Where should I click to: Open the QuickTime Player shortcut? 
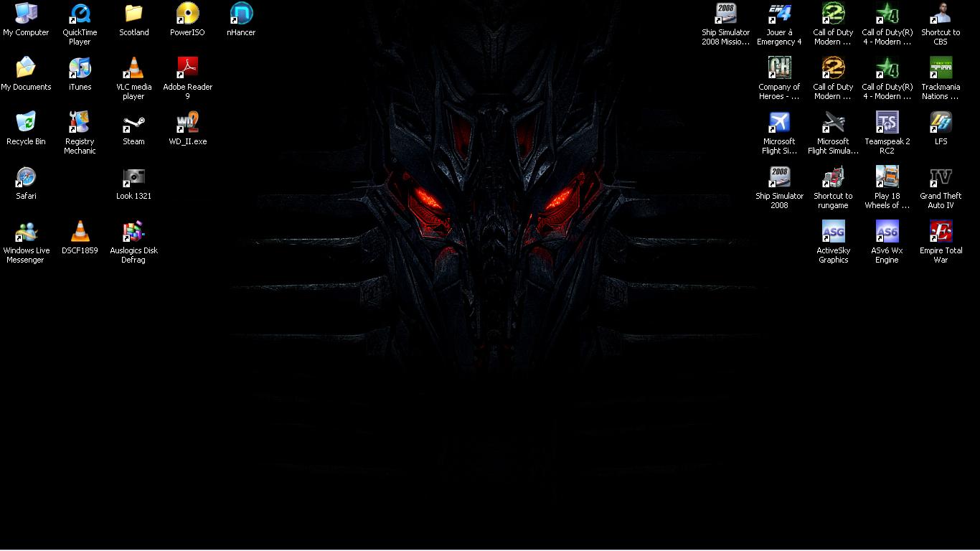80,14
